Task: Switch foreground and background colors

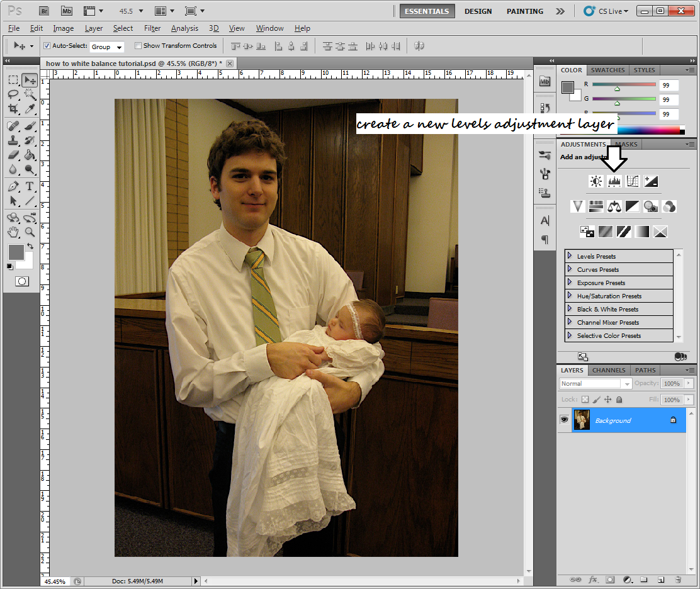Action: click(x=30, y=246)
